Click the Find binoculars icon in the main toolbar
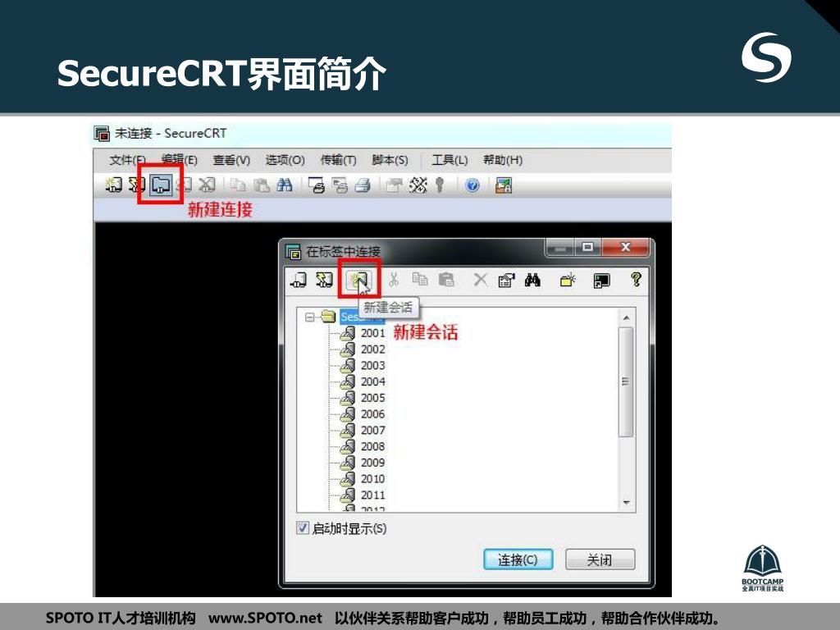The image size is (840, 630). [x=285, y=185]
